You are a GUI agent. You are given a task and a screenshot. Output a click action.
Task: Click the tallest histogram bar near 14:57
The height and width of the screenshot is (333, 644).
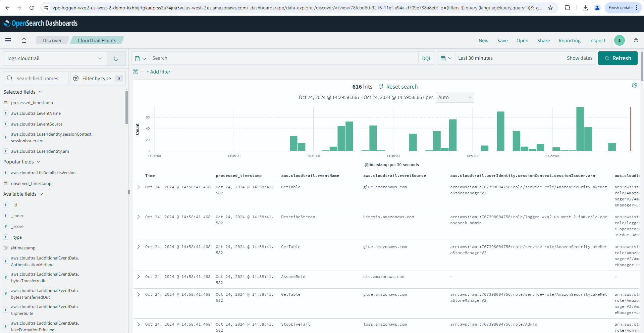(x=580, y=129)
